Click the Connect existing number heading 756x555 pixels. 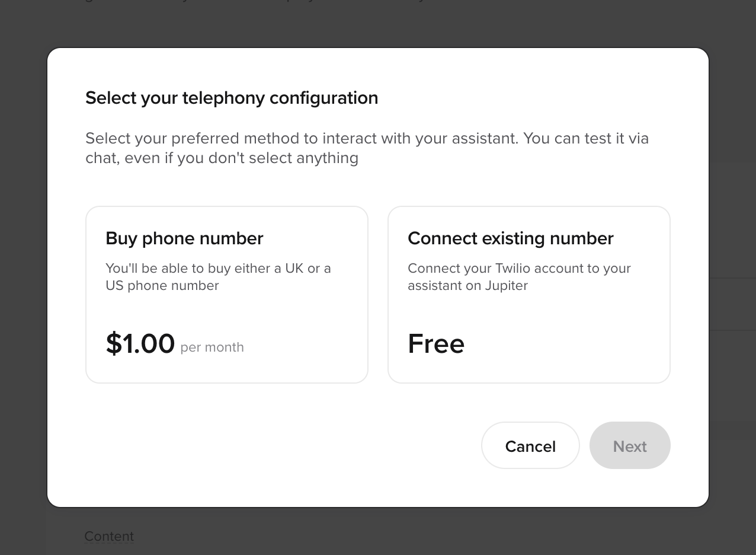510,238
